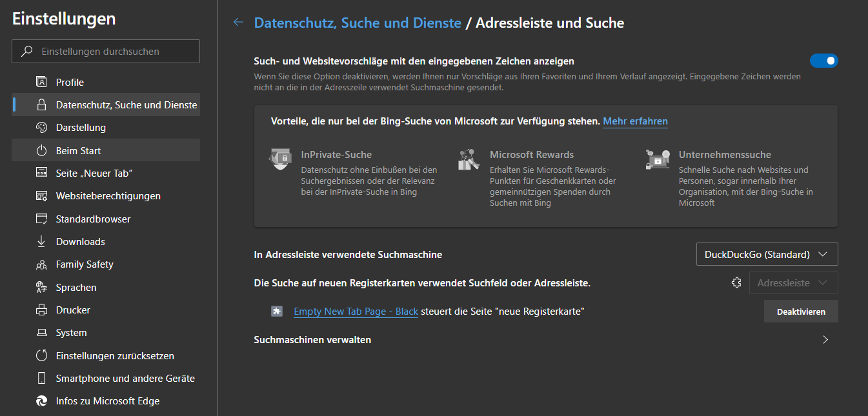
Task: Click the back arrow next to Datenschutz heading
Action: pos(238,23)
